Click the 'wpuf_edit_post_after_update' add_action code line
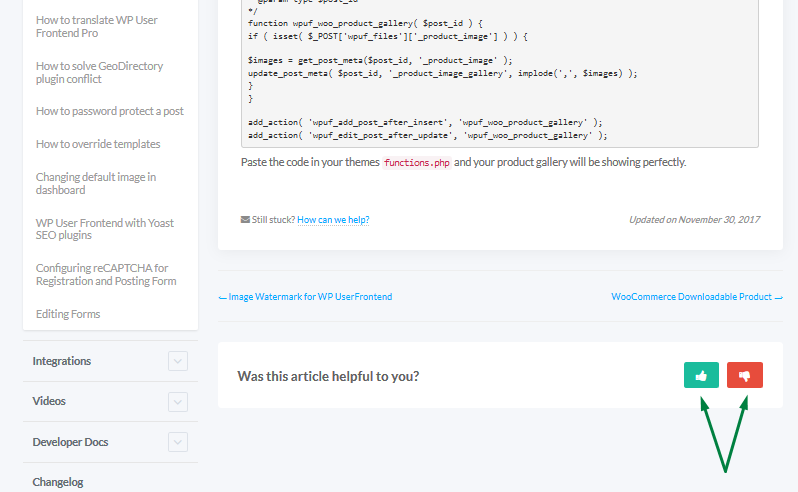 [428, 135]
